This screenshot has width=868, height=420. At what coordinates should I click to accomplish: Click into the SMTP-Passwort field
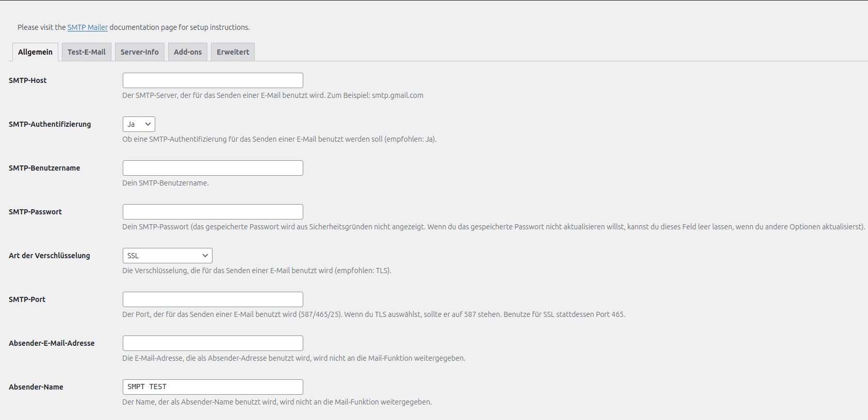point(212,212)
